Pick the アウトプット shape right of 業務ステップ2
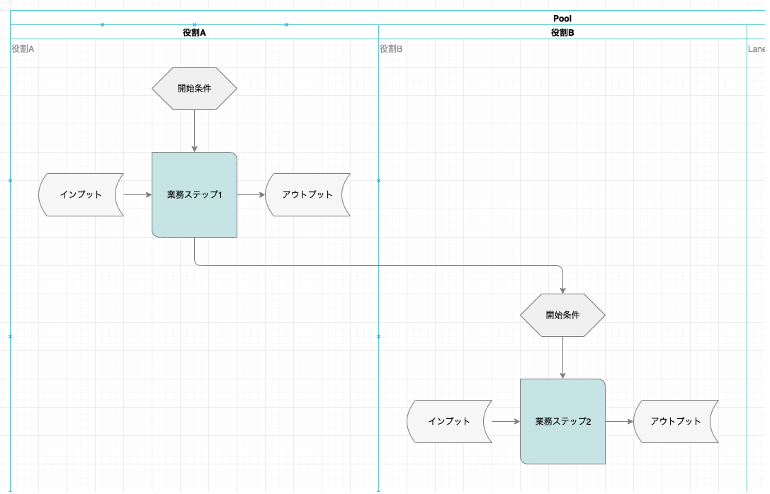The width and height of the screenshot is (770, 494). click(x=676, y=422)
